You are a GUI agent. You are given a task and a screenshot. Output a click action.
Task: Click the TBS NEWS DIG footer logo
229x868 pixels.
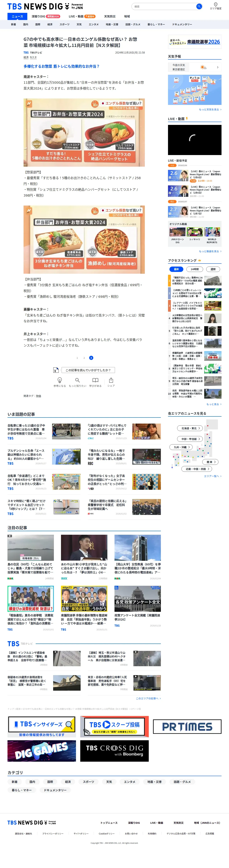click(32, 823)
